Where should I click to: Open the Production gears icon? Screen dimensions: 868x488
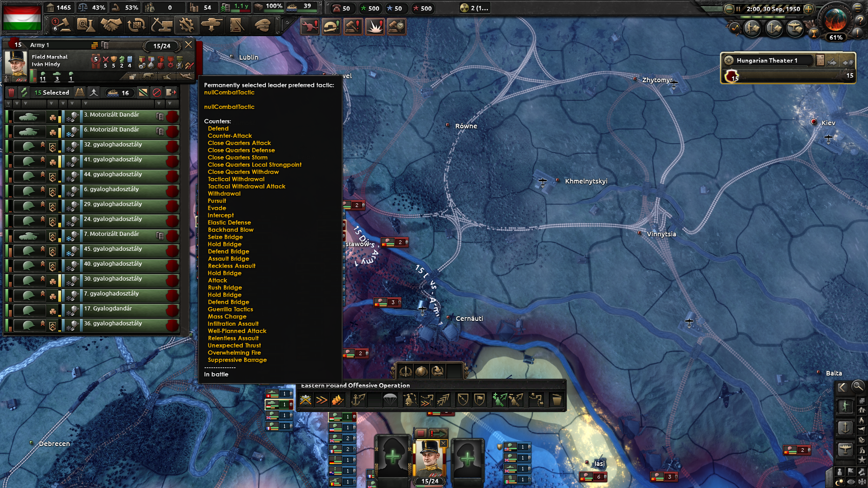point(186,25)
